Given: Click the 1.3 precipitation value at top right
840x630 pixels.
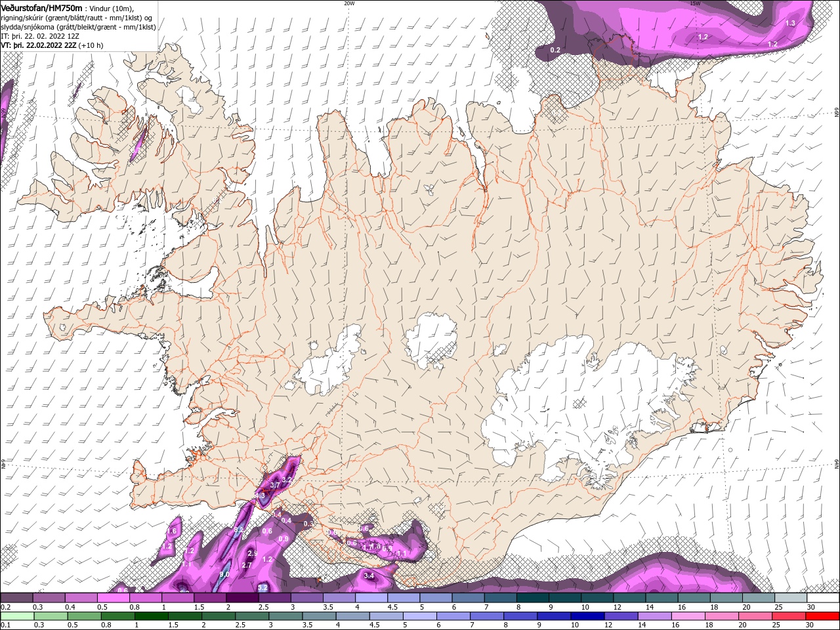Looking at the screenshot, I should pos(790,23).
